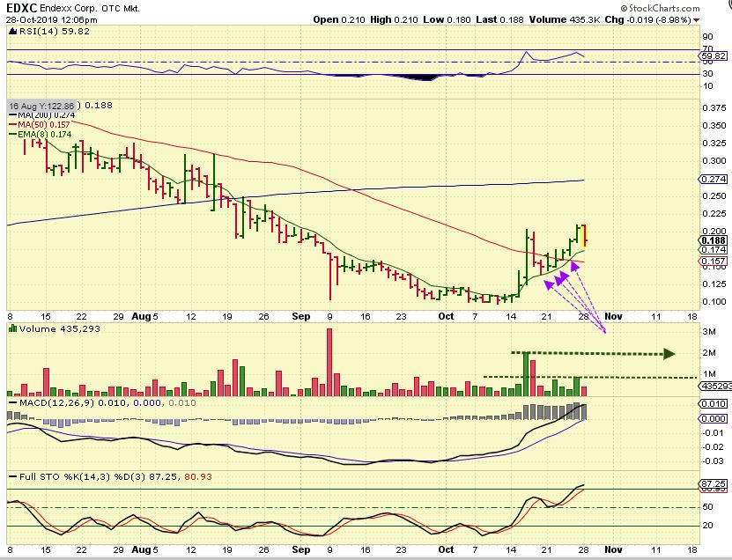
Task: Click the Volume 435.3K header value
Action: pos(565,19)
